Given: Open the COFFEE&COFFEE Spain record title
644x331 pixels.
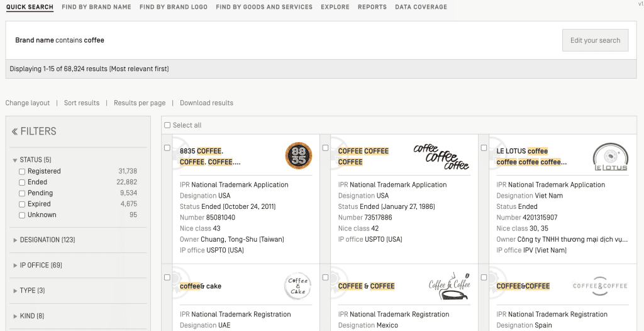Looking at the screenshot, I should point(523,286).
